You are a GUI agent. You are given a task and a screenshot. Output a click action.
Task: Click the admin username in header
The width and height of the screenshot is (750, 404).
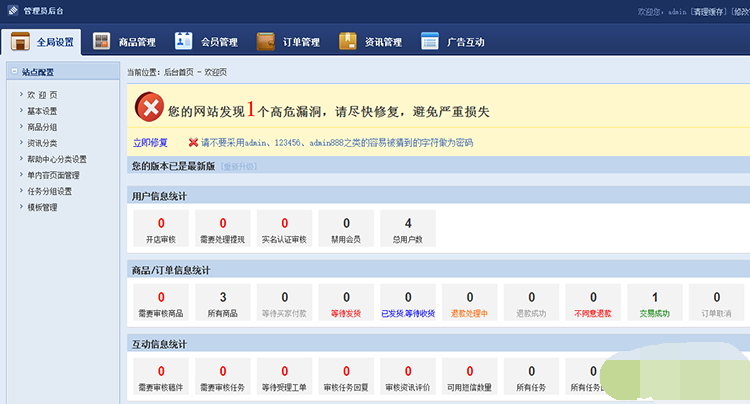tap(677, 11)
